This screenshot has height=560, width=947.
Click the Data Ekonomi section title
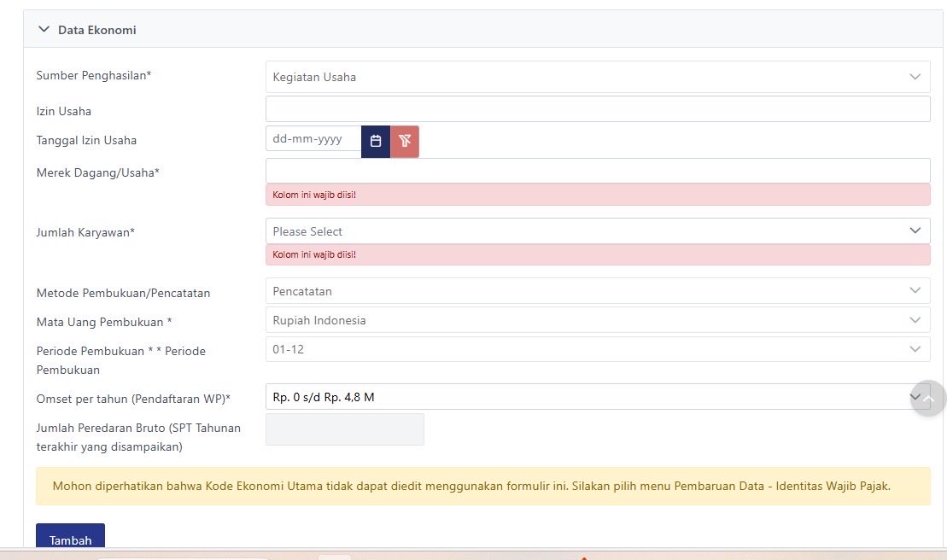pos(97,30)
